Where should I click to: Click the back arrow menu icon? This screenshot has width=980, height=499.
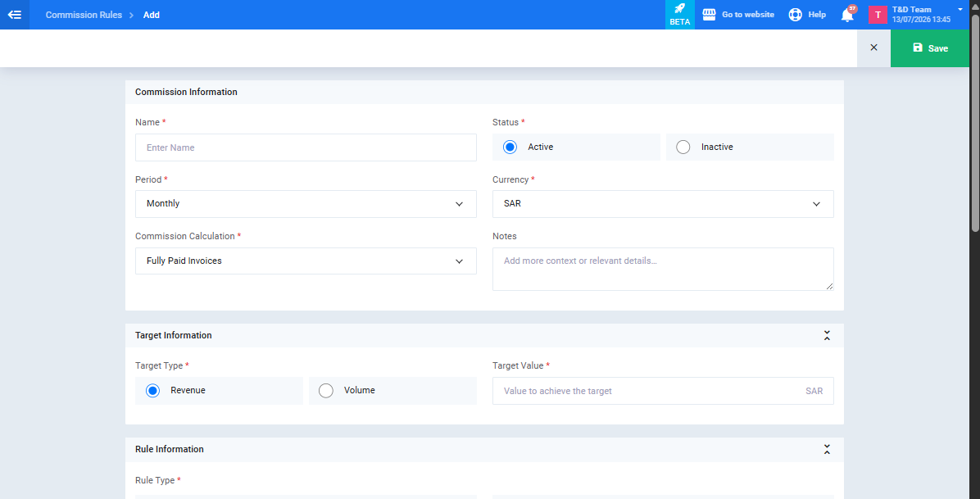(x=15, y=15)
